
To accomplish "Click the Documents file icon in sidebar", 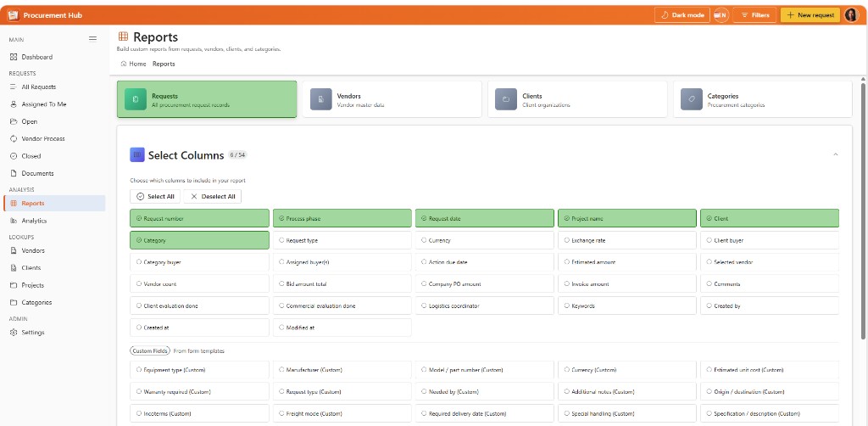I will coord(14,173).
